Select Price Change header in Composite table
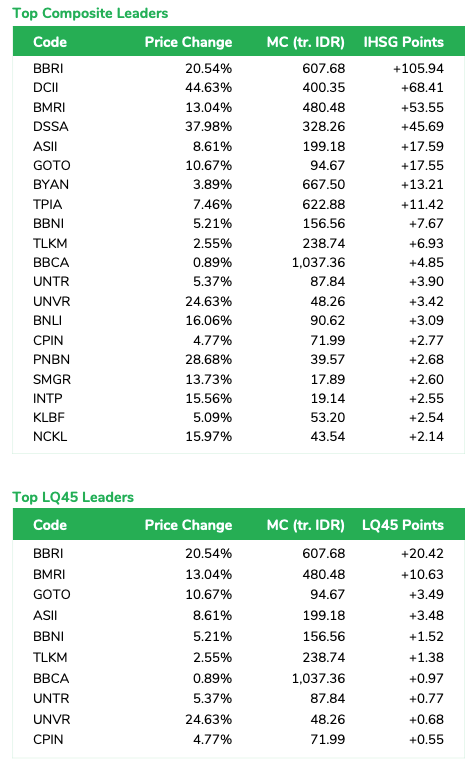Image resolution: width=476 pixels, height=769 pixels. pyautogui.click(x=188, y=42)
